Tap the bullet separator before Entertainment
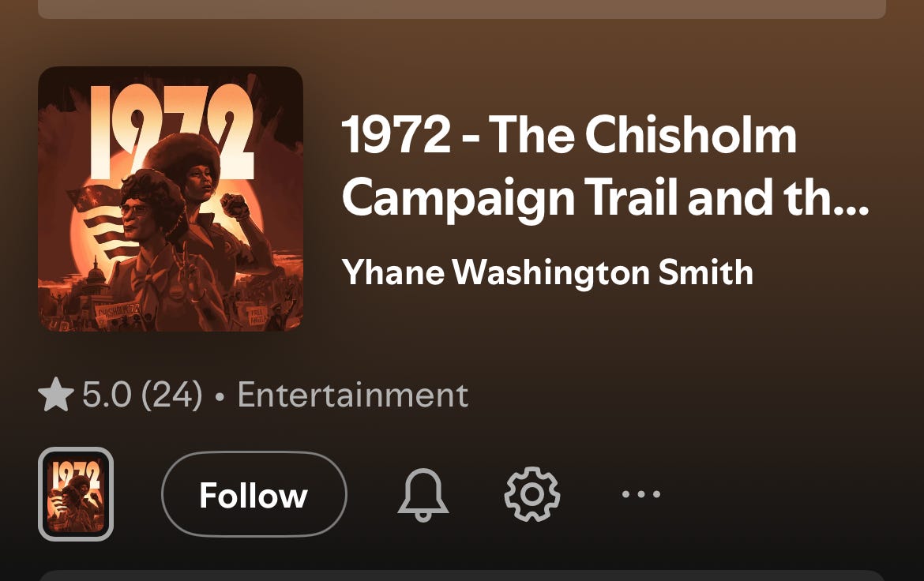 tap(220, 396)
